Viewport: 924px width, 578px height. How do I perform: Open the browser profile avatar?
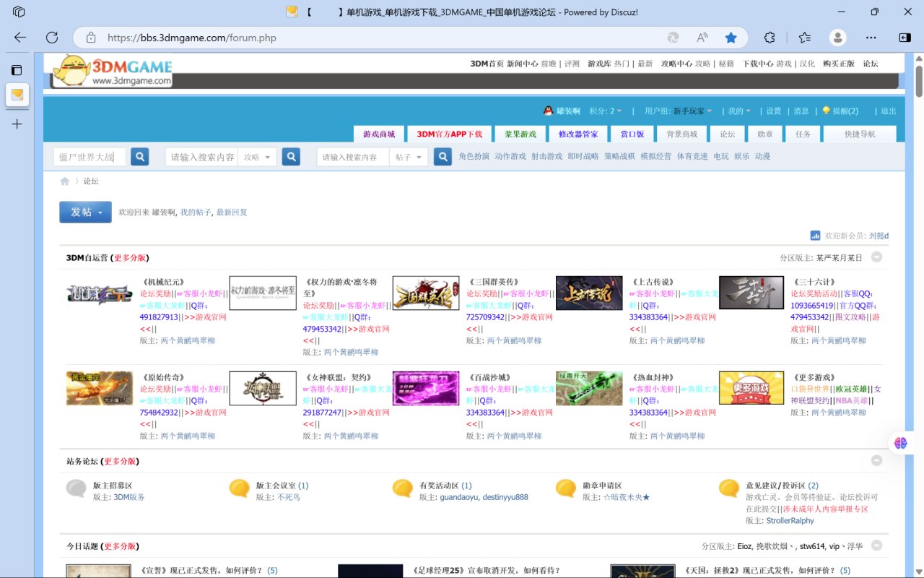tap(837, 38)
